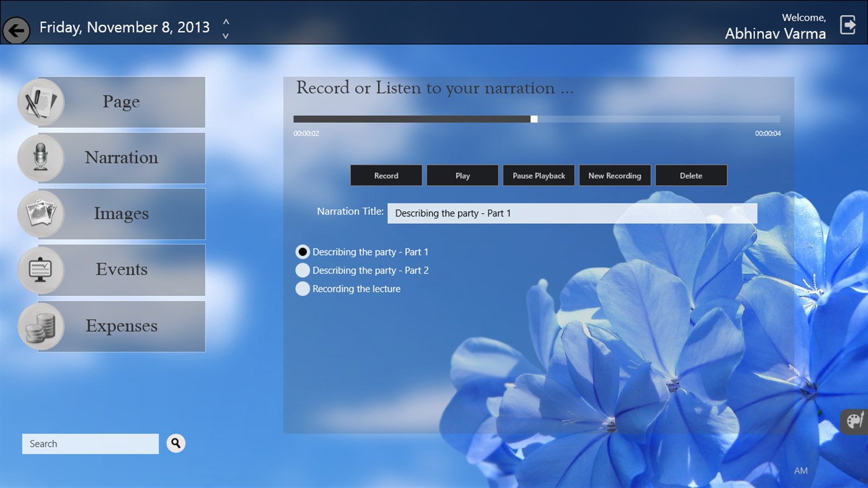Viewport: 868px width, 488px height.
Task: Pause playback of the narration
Action: click(x=539, y=175)
